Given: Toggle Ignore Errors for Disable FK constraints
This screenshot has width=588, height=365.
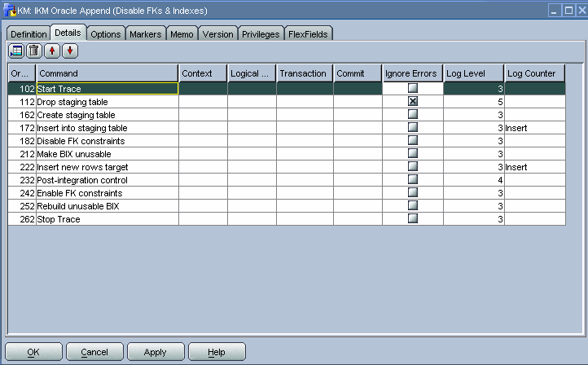Looking at the screenshot, I should coord(413,140).
